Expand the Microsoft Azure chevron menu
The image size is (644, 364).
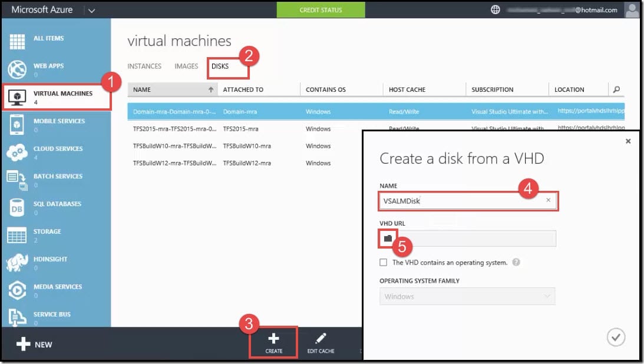(91, 9)
